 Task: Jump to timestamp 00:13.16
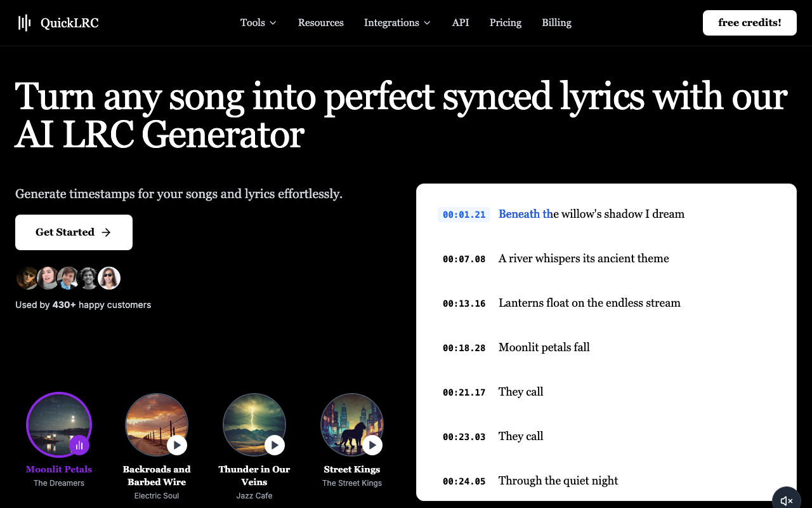pos(464,304)
